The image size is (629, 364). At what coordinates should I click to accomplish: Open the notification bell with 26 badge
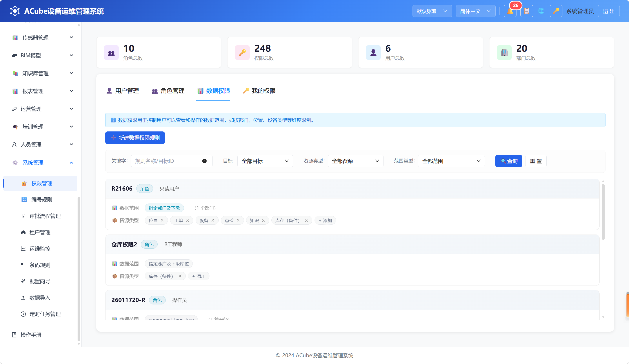tap(510, 11)
